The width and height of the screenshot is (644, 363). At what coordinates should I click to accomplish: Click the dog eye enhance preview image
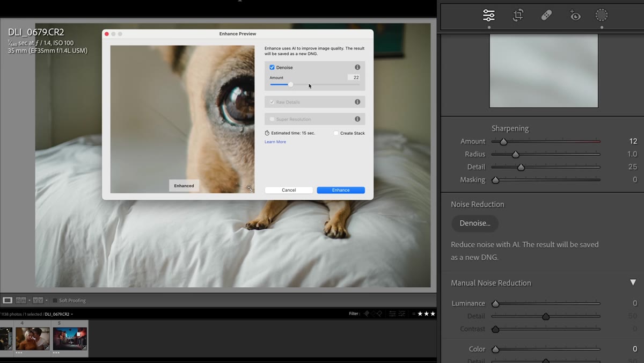click(182, 119)
